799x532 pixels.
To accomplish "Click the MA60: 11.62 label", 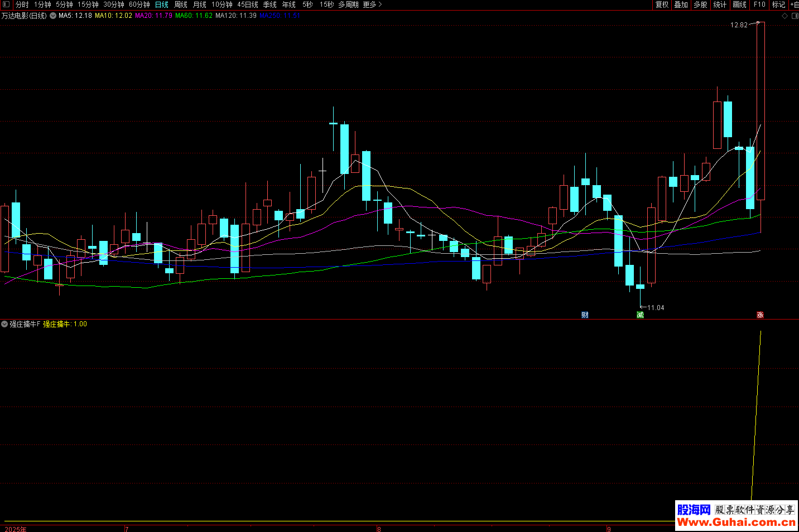I will (194, 16).
